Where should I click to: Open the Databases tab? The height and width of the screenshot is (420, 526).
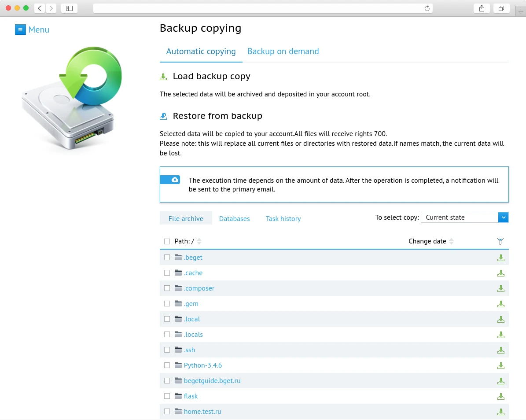click(x=234, y=218)
